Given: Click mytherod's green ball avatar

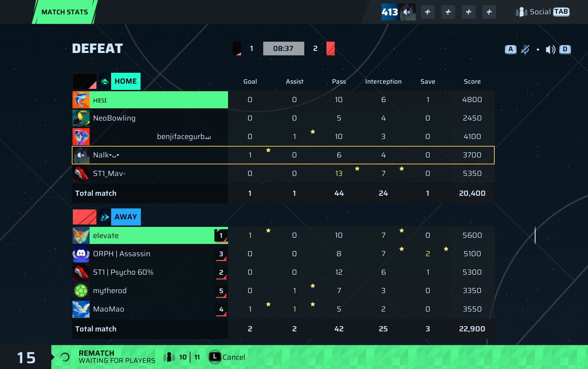Looking at the screenshot, I should pos(81,291).
